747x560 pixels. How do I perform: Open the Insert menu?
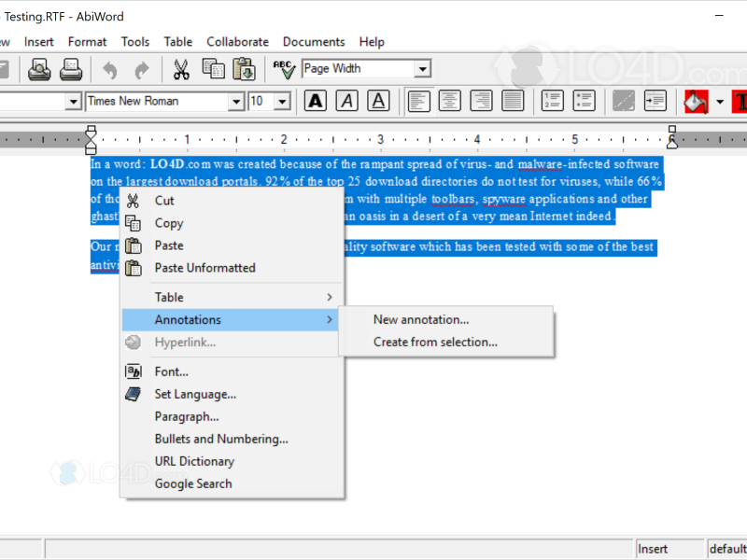(39, 42)
